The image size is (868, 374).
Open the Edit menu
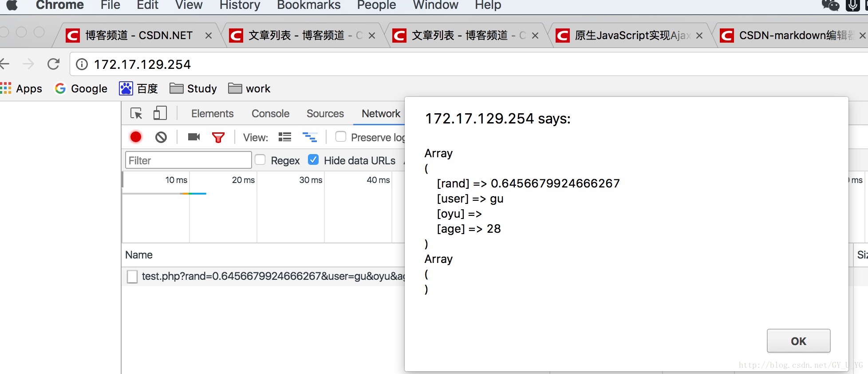[147, 5]
